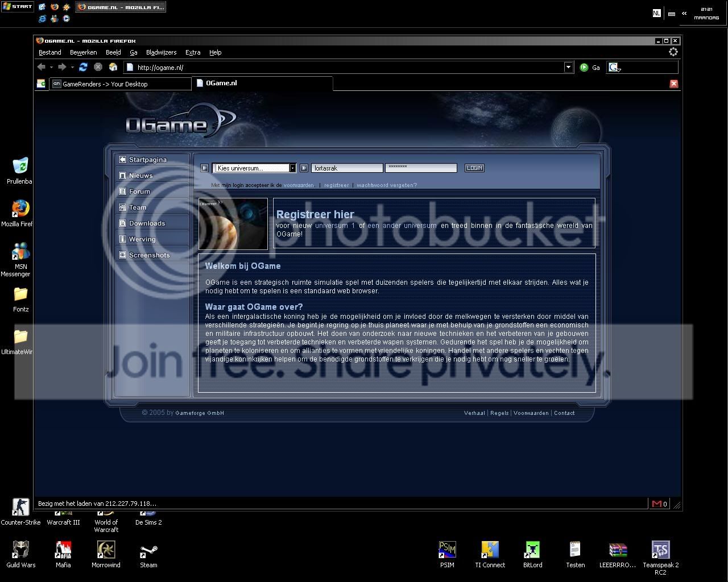The image size is (728, 582).
Task: Switch to the GameRenders -> Your Desktop tab
Action: [120, 84]
